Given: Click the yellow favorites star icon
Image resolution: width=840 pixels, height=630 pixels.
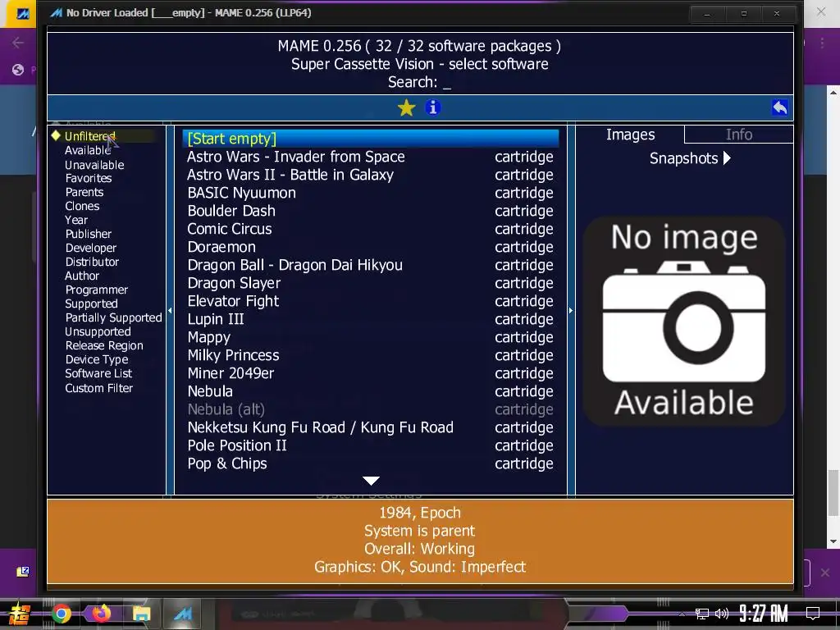Looking at the screenshot, I should pyautogui.click(x=407, y=107).
